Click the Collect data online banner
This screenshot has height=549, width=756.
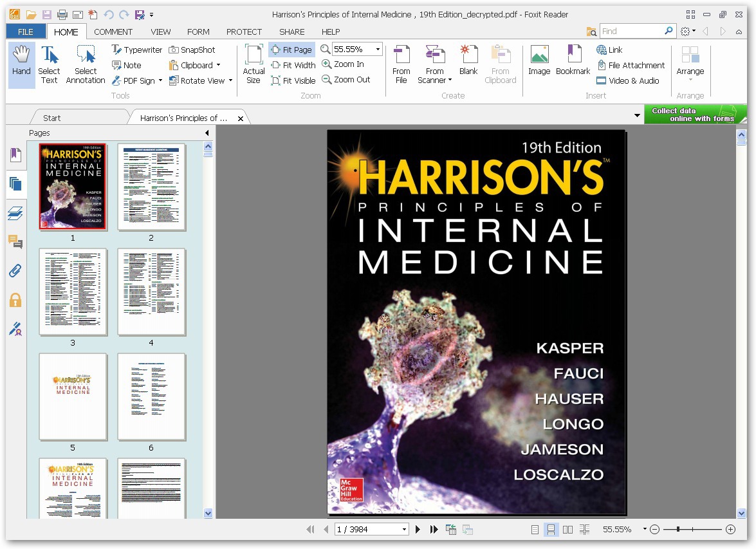click(694, 115)
